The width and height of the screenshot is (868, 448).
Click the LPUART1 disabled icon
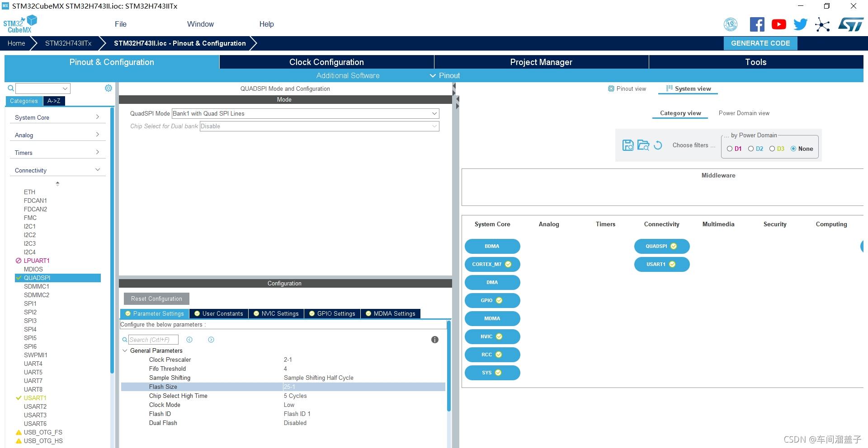19,261
